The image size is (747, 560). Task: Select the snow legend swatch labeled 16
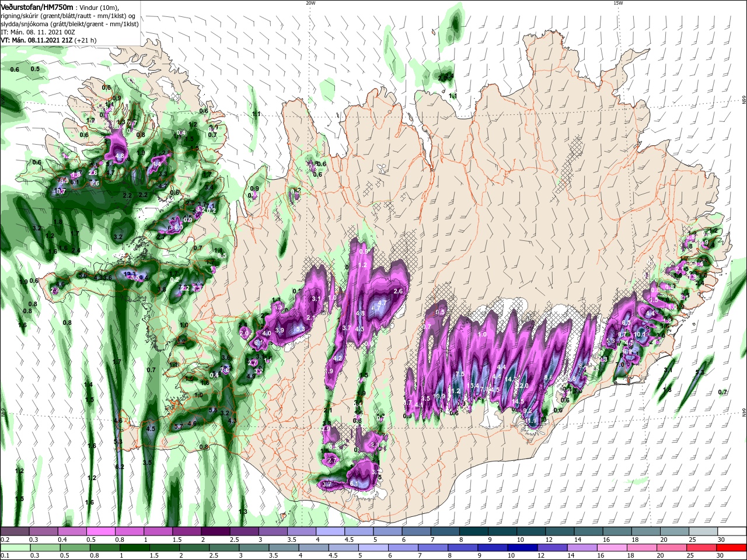click(617, 531)
